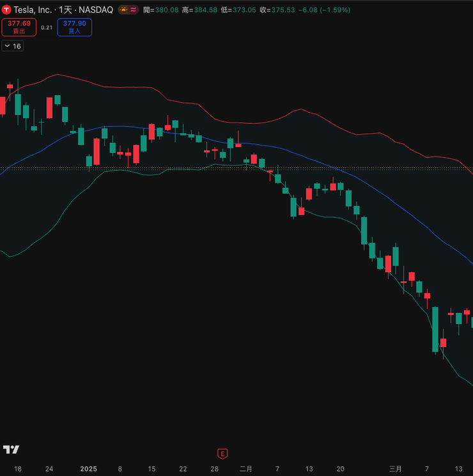The width and height of the screenshot is (473, 476).
Task: Click the 2025 label on time axis
Action: tap(88, 469)
